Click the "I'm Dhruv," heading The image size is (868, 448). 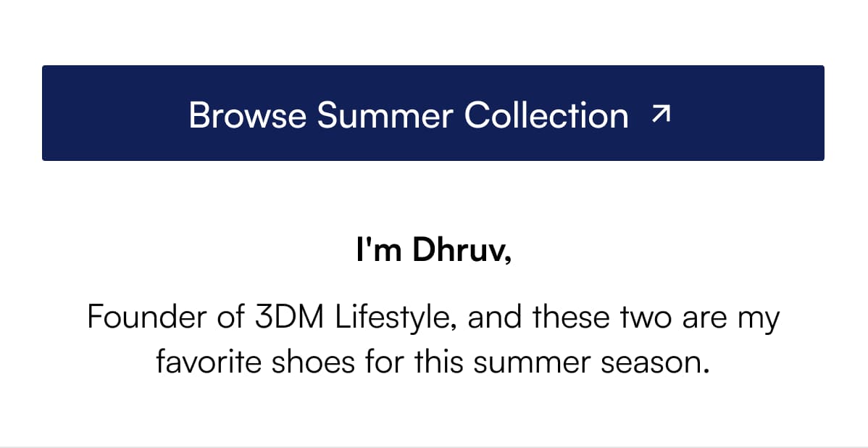433,250
